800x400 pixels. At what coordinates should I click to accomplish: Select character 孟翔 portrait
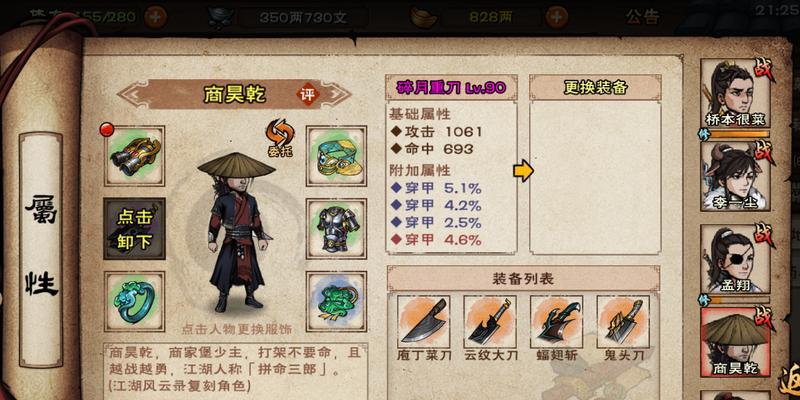735,259
